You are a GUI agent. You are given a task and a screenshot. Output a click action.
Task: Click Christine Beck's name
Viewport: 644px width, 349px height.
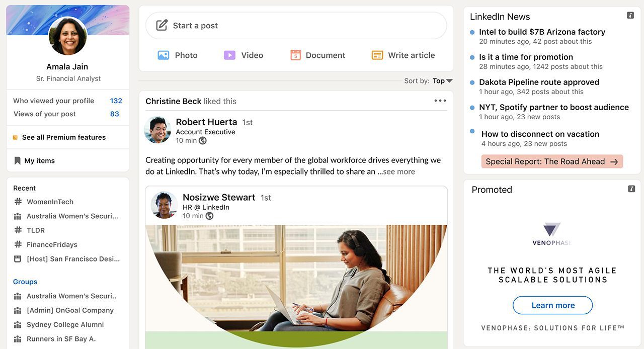[173, 101]
